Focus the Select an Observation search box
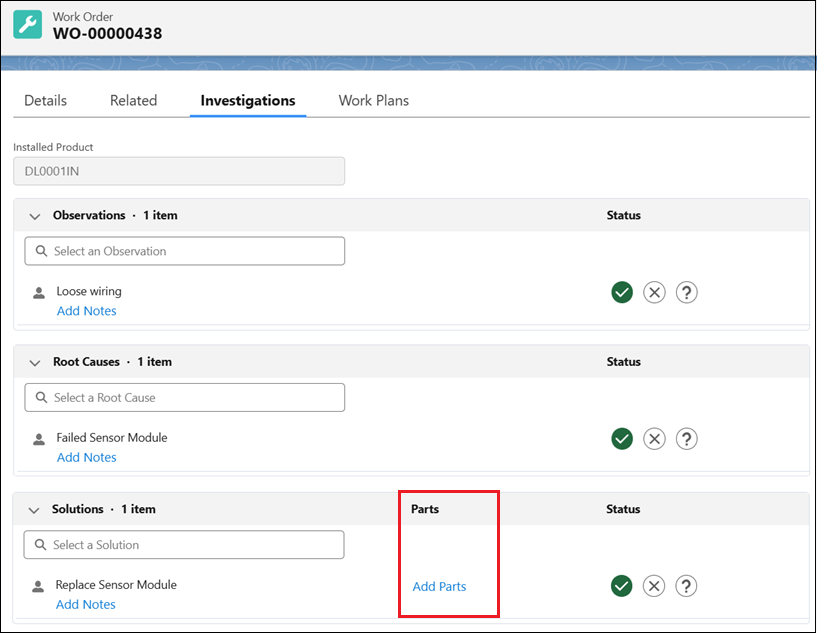 (184, 251)
